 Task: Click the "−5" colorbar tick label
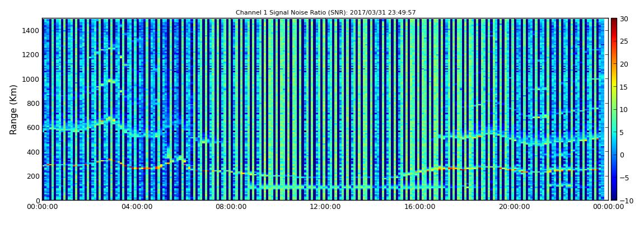624,178
